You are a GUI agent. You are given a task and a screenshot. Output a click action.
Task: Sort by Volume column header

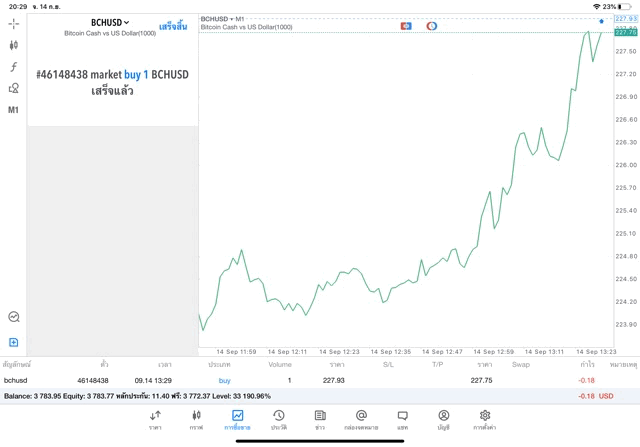tap(280, 365)
